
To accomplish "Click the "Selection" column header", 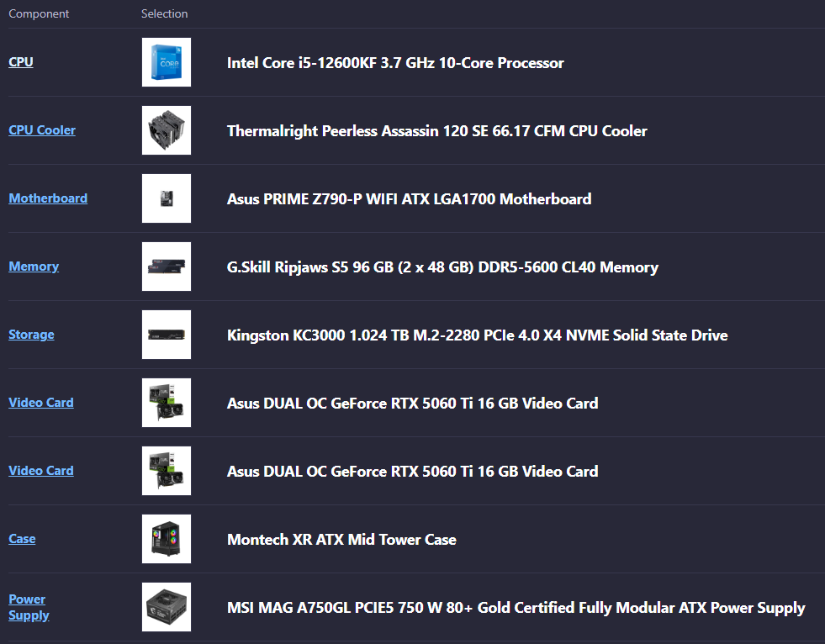I will click(164, 13).
